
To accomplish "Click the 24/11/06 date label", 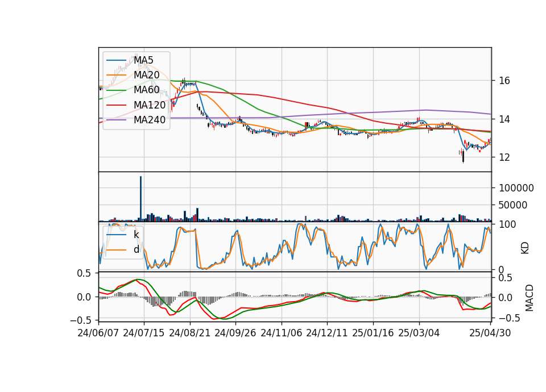I will (x=281, y=333).
